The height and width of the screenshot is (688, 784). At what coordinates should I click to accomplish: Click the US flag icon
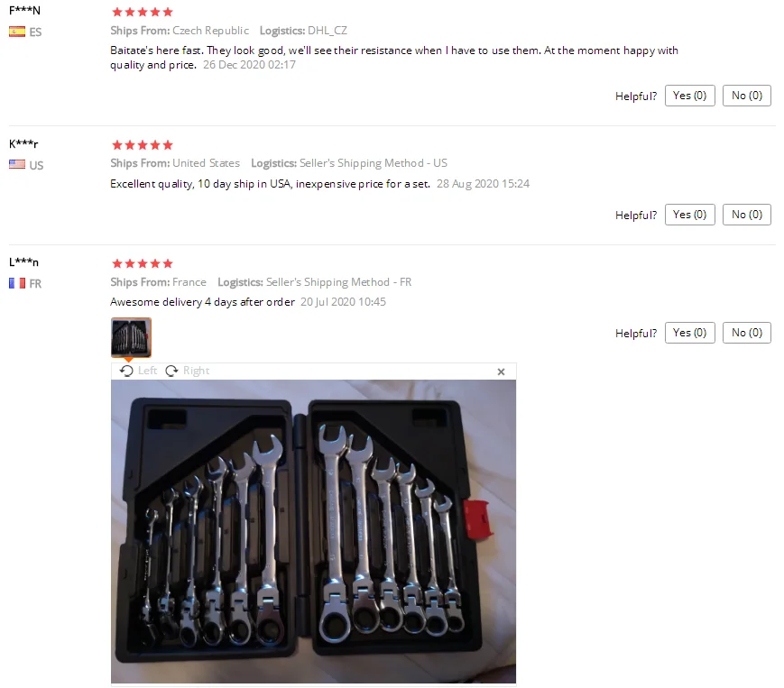pos(17,164)
